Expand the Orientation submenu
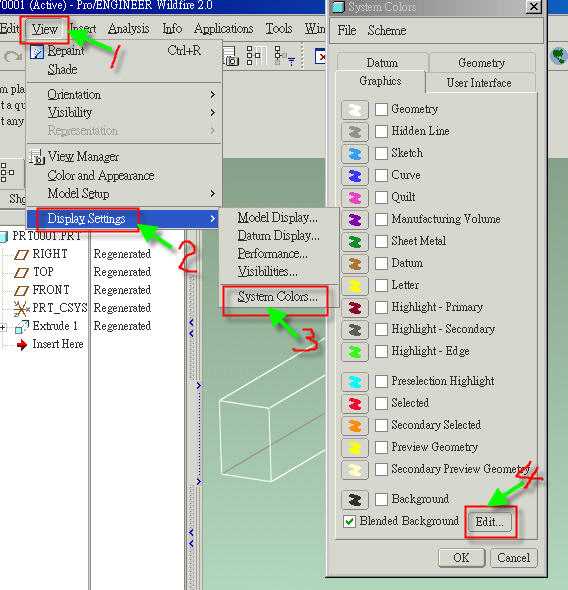The width and height of the screenshot is (568, 590). pyautogui.click(x=124, y=94)
